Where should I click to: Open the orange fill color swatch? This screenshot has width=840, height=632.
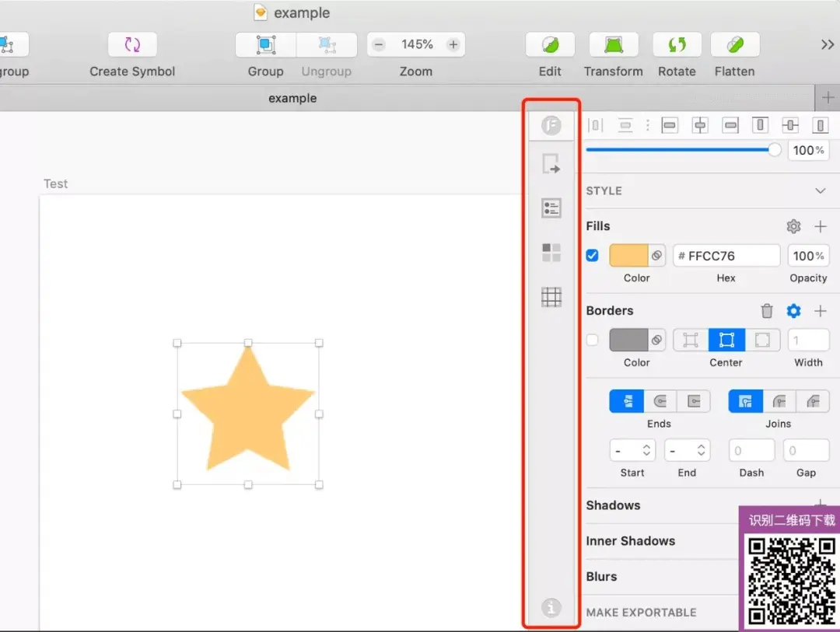coord(628,256)
